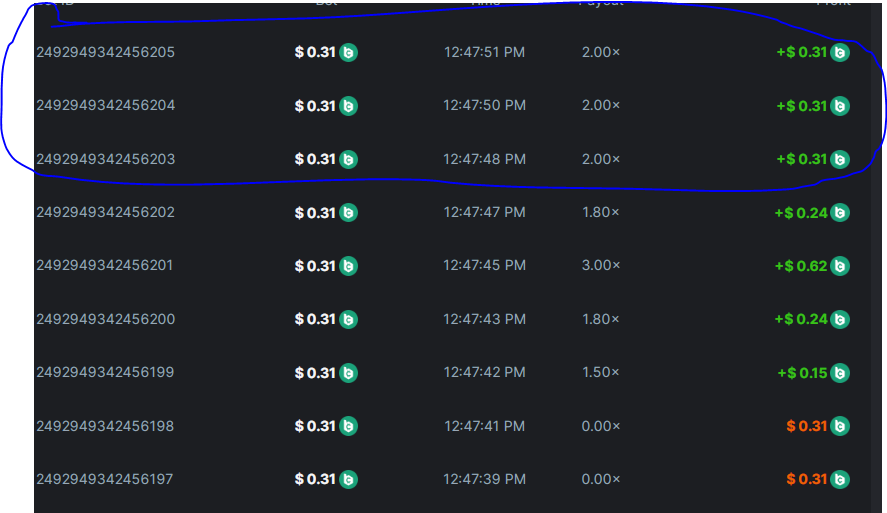View details of bet ID 2492949342456197
This screenshot has width=887, height=513.
click(105, 479)
